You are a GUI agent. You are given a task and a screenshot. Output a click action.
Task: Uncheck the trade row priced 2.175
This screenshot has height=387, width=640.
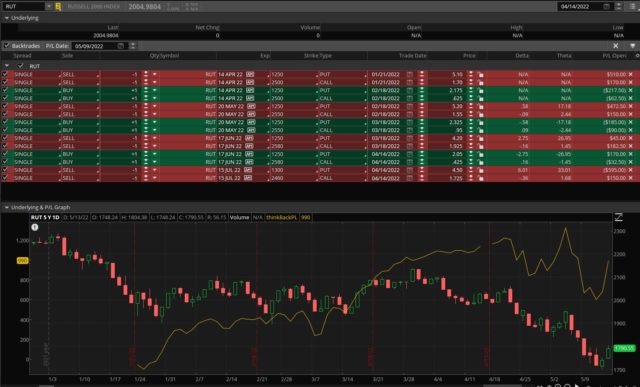5,91
